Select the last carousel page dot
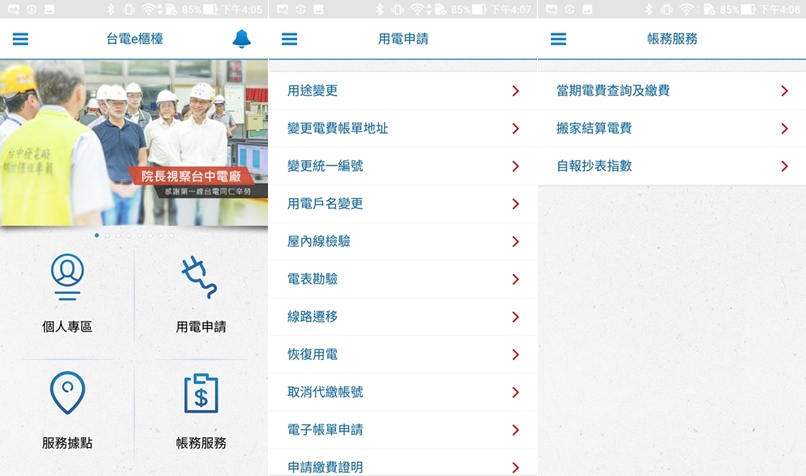806x476 pixels. [172, 235]
